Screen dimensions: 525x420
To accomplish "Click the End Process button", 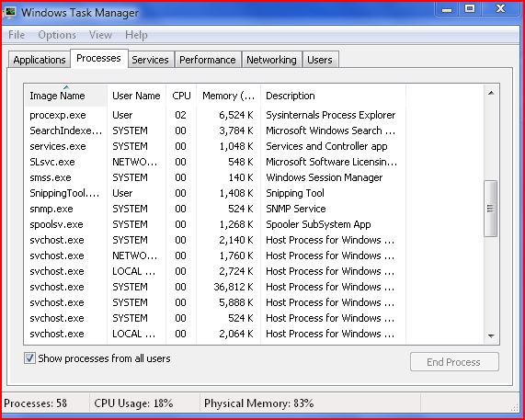I will [454, 362].
